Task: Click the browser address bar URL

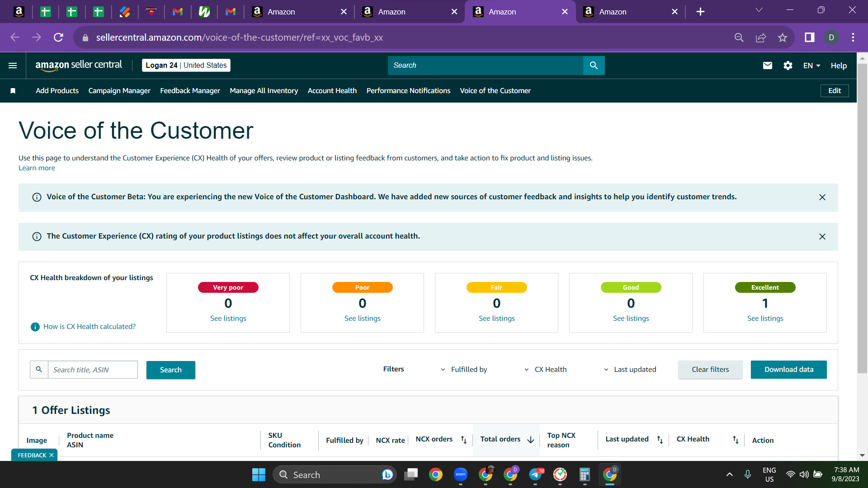Action: point(240,38)
